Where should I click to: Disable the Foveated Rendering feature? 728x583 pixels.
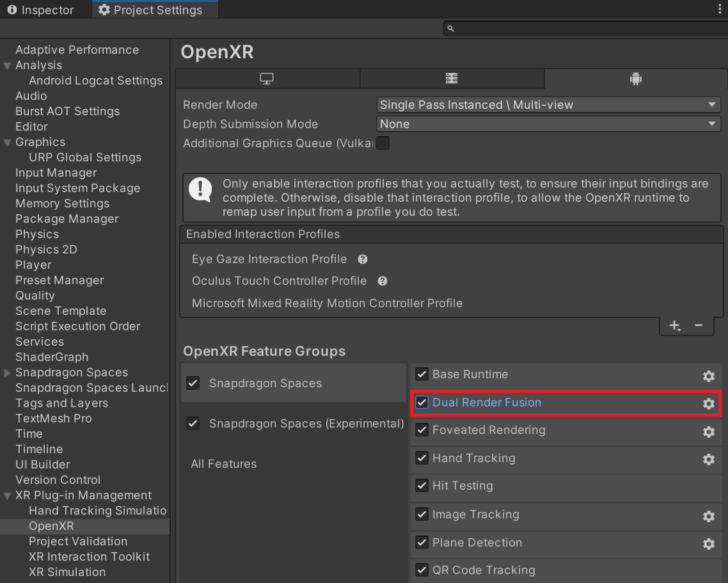point(422,430)
